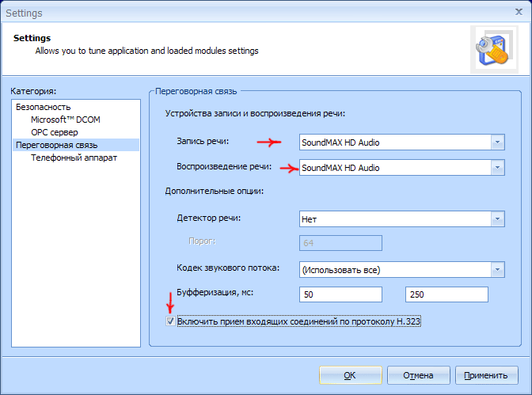Expand the Кодек звукового потока dropdown
This screenshot has height=395, width=532.
[x=496, y=270]
